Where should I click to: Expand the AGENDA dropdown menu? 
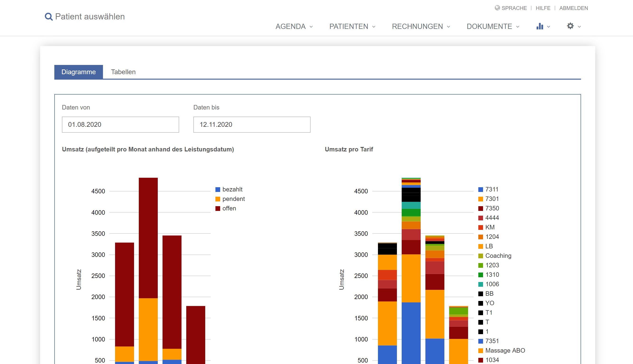coord(294,26)
